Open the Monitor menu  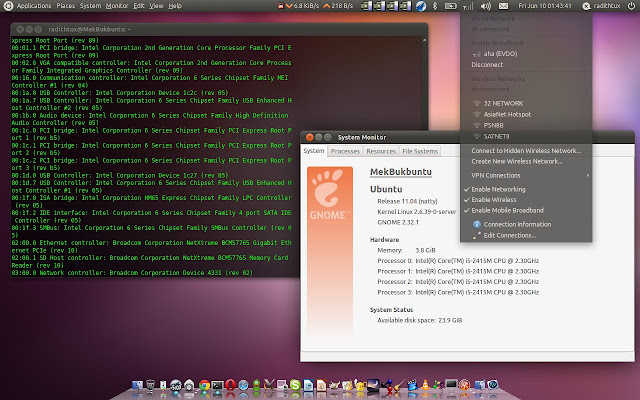[117, 6]
